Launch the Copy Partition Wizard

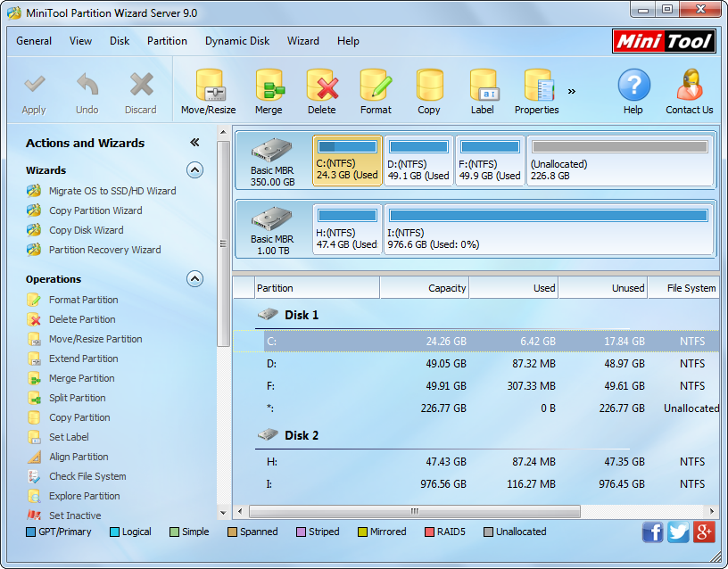click(95, 210)
